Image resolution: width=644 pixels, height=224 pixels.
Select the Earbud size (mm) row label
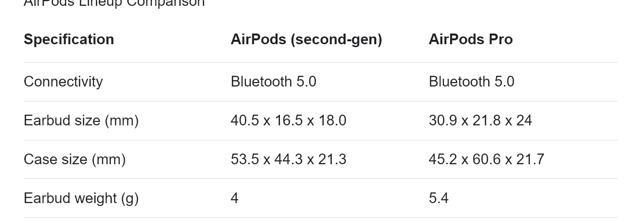click(x=81, y=121)
